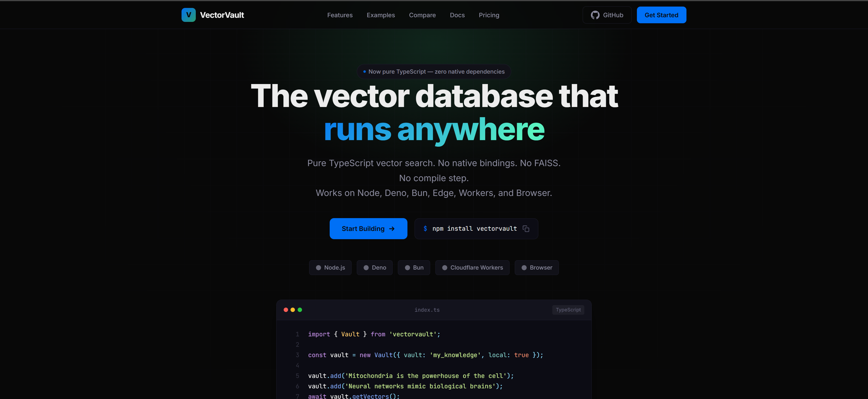
Task: Click the yellow traffic light on code window
Action: [x=293, y=310]
